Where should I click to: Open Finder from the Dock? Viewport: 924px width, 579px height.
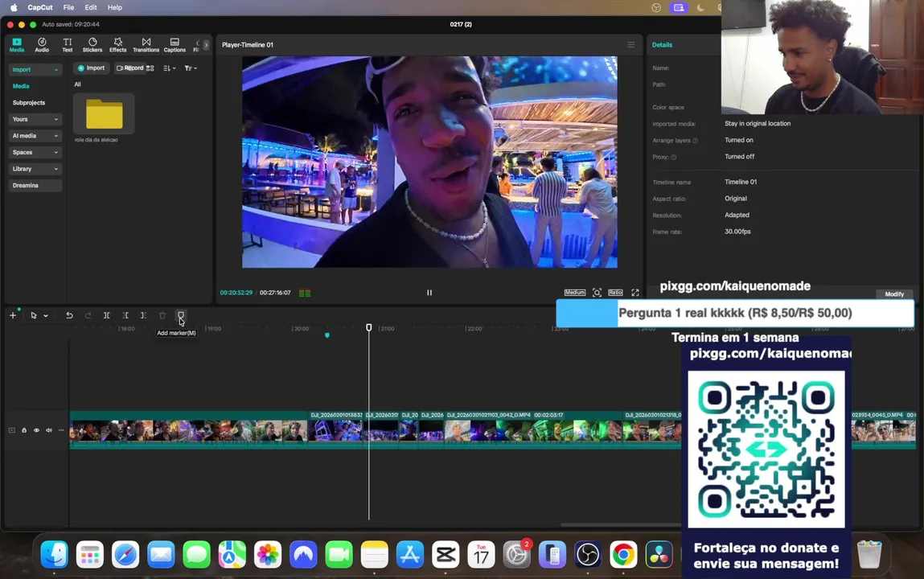click(54, 555)
